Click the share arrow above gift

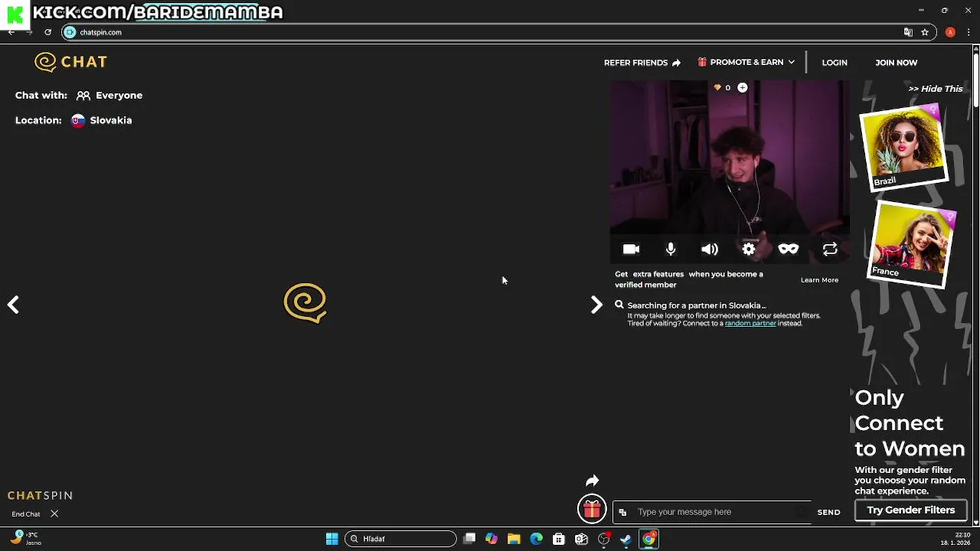tap(592, 481)
